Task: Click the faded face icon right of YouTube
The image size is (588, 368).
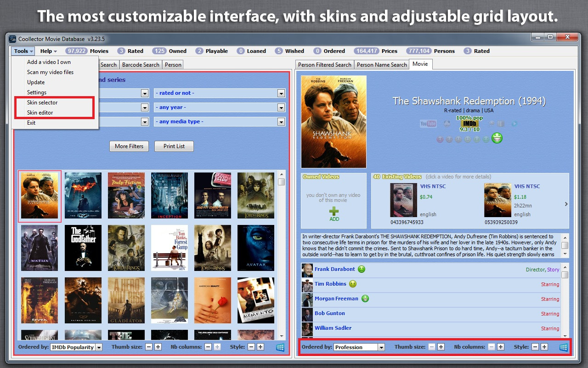Action: 447,123
